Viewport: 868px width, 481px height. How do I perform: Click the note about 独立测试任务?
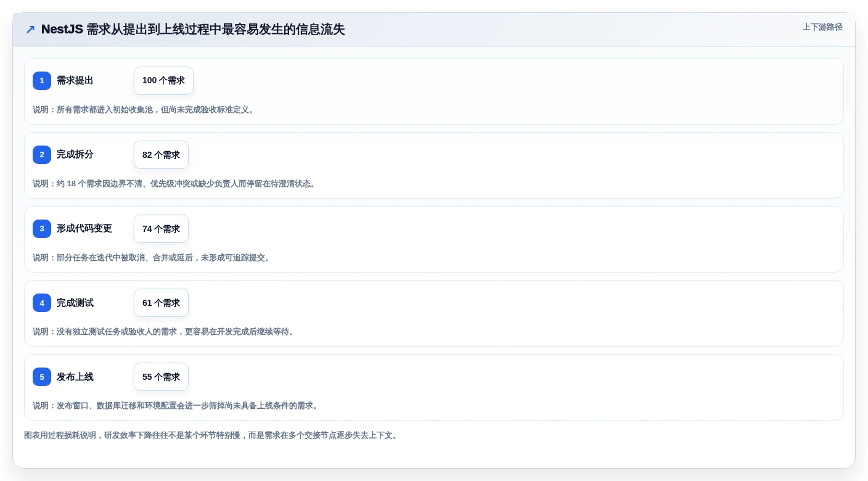[x=164, y=332]
